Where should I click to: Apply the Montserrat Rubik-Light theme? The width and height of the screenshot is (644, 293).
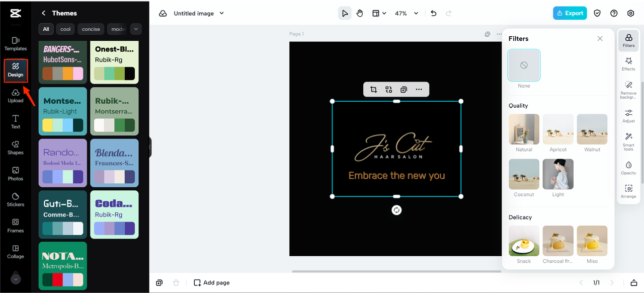pyautogui.click(x=63, y=111)
